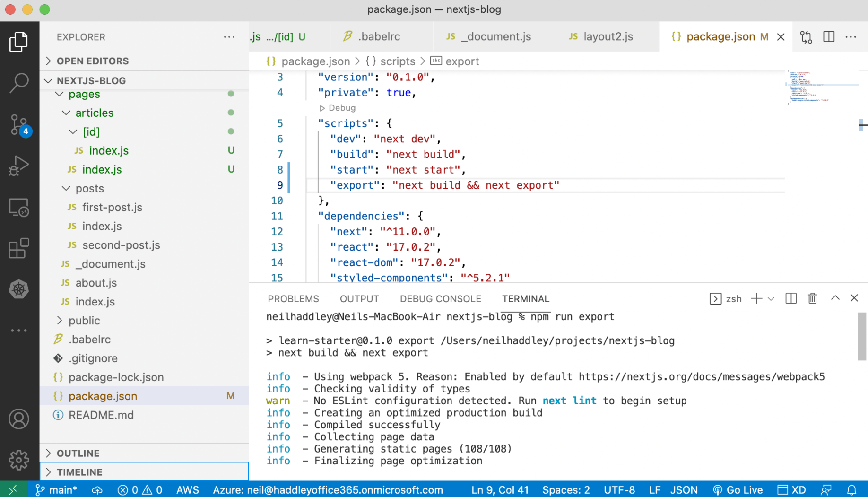
Task: Split the terminal panel
Action: tap(790, 298)
